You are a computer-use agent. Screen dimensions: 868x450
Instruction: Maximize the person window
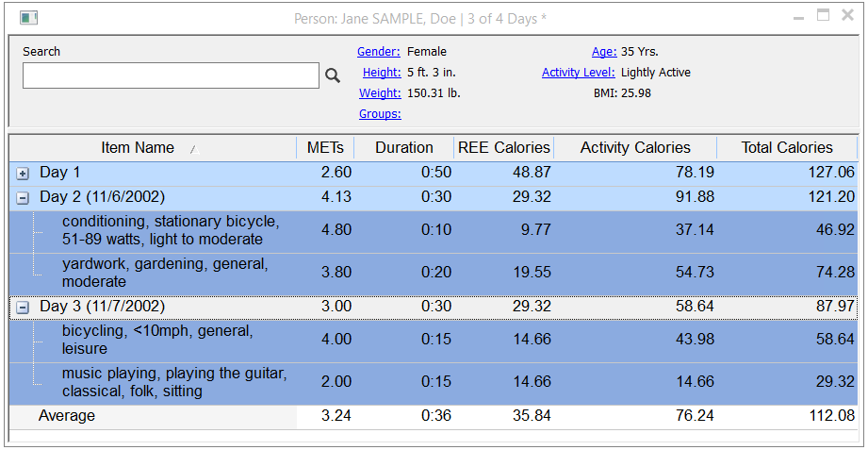pyautogui.click(x=824, y=15)
